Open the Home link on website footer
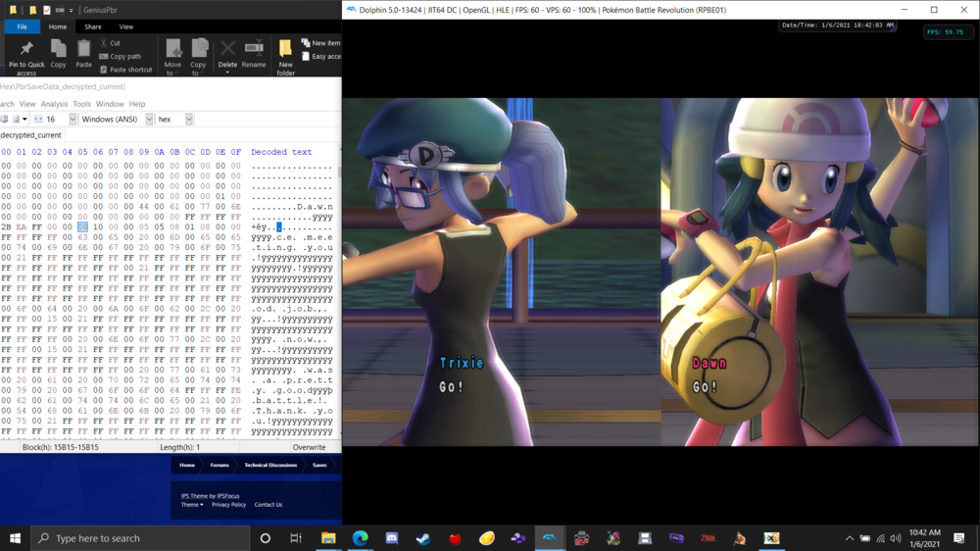 (x=187, y=465)
